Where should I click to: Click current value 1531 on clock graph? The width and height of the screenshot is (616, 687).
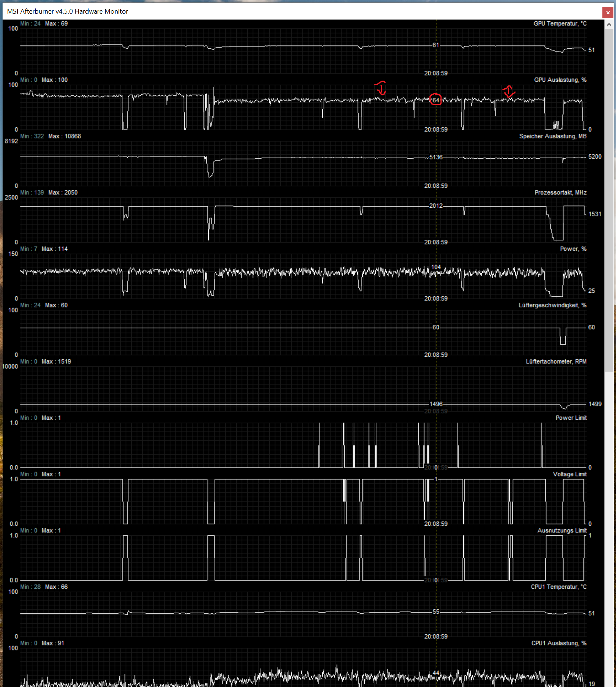595,214
